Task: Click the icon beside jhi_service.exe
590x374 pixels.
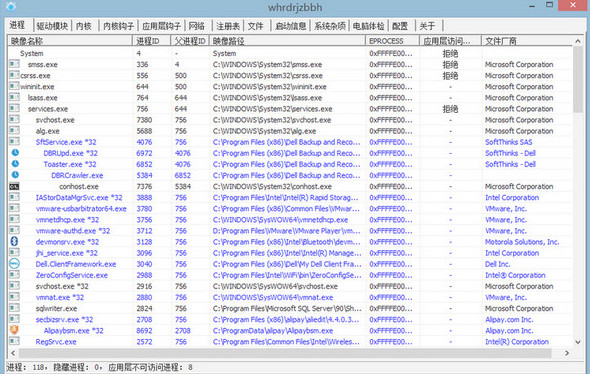Action: [x=14, y=253]
